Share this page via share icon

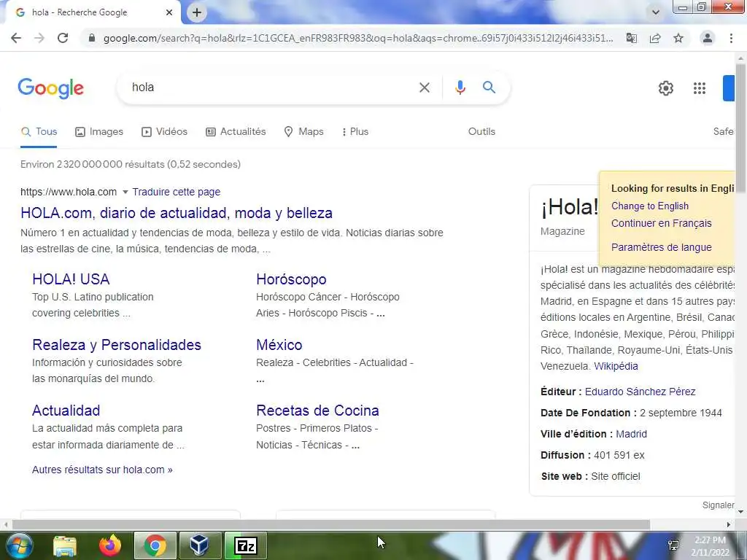tap(655, 38)
